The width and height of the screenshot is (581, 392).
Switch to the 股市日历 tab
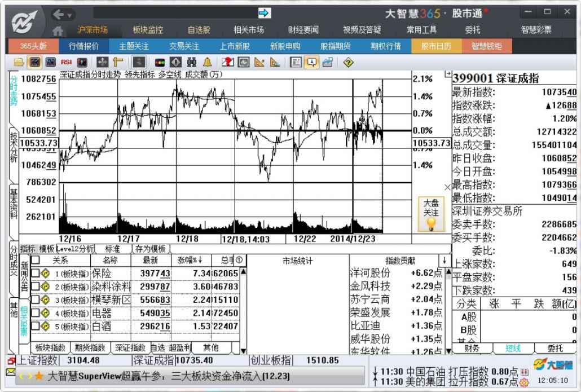click(436, 46)
